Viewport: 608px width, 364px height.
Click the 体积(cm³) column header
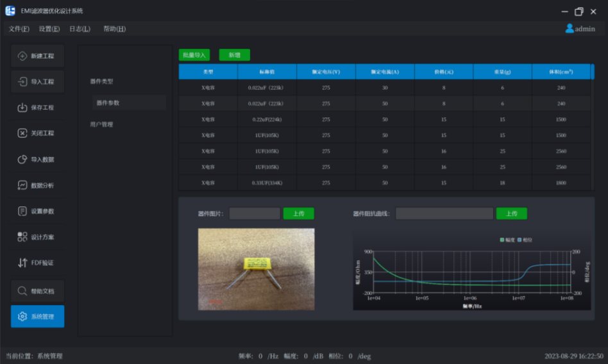[x=561, y=72]
